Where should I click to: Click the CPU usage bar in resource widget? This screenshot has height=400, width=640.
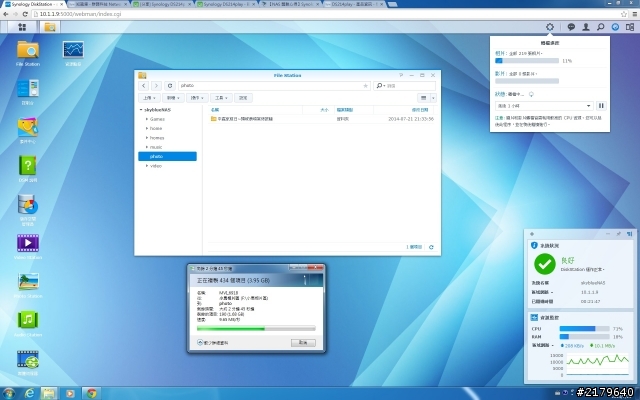[584, 329]
